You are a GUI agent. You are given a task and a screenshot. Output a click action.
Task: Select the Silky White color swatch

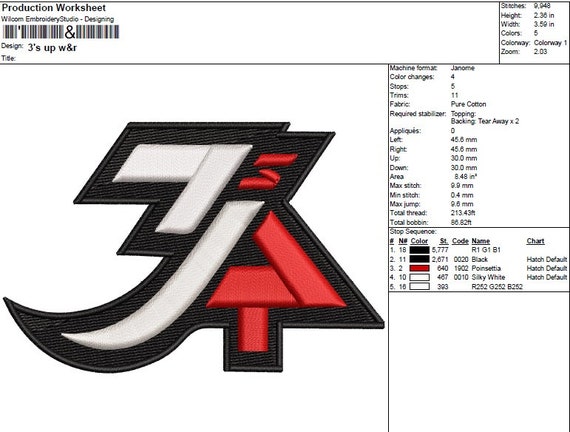(419, 277)
